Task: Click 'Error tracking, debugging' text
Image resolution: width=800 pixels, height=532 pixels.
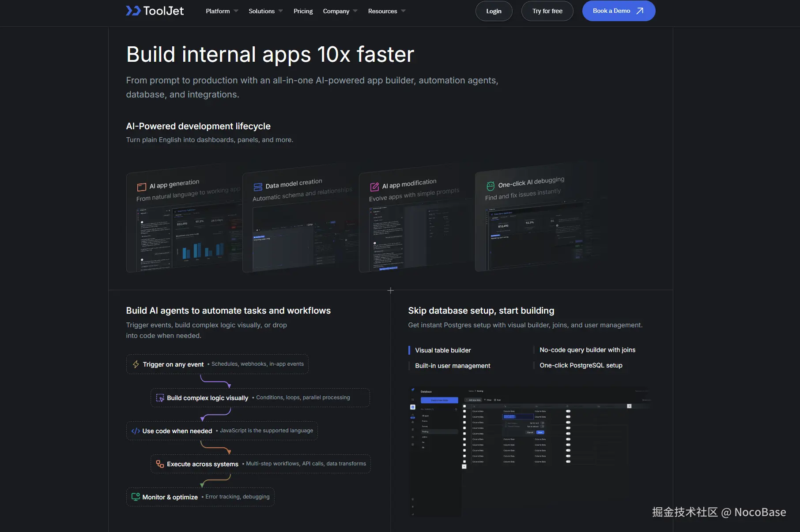Action: tap(237, 497)
